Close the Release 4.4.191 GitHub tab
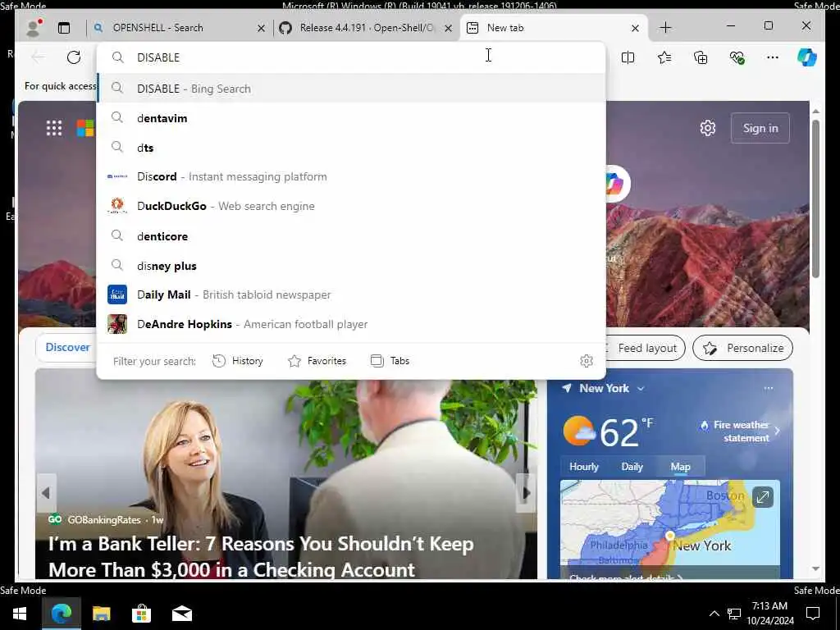Viewport: 840px width, 630px height. coord(449,28)
